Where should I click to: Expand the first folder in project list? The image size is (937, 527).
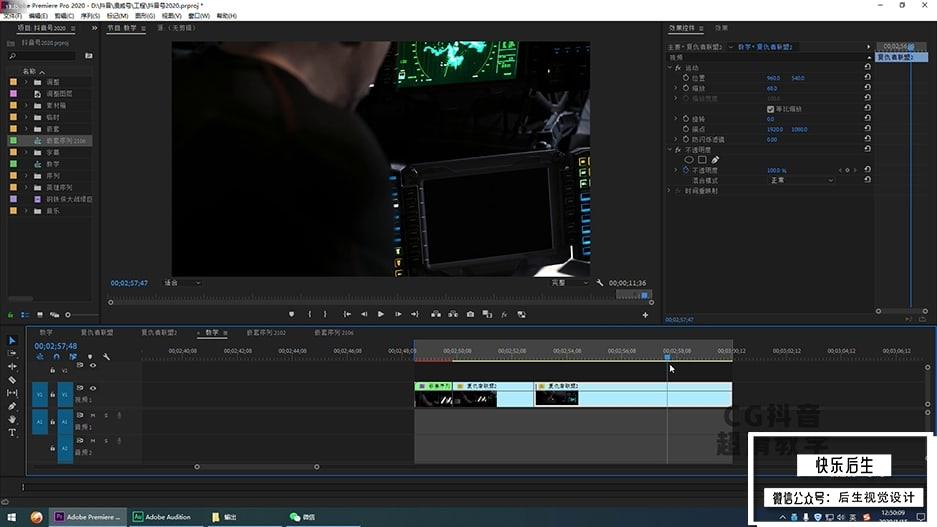click(26, 82)
